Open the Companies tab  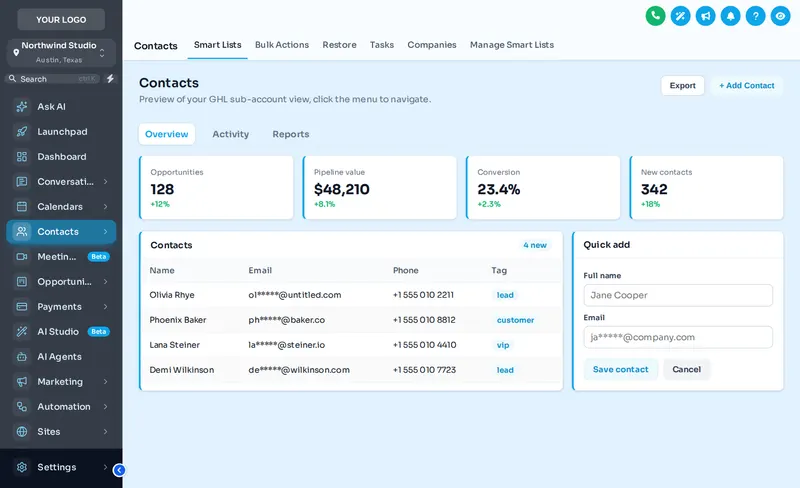click(x=432, y=45)
